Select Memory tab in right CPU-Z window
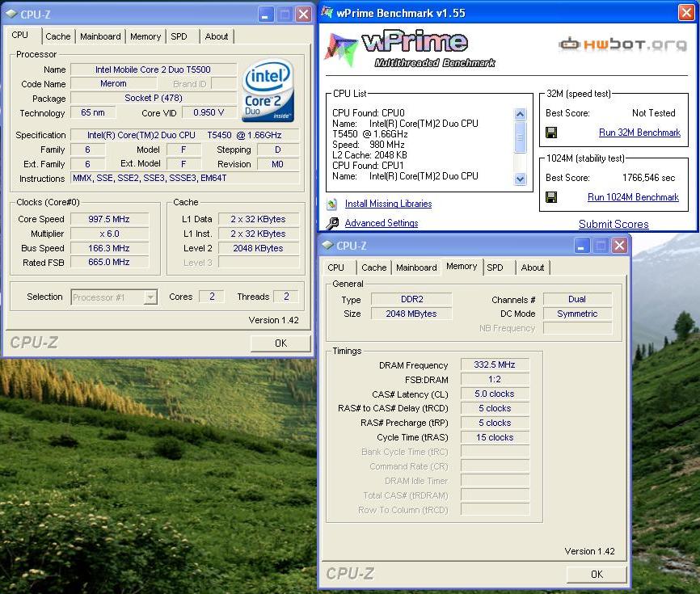The image size is (700, 594). pyautogui.click(x=462, y=267)
